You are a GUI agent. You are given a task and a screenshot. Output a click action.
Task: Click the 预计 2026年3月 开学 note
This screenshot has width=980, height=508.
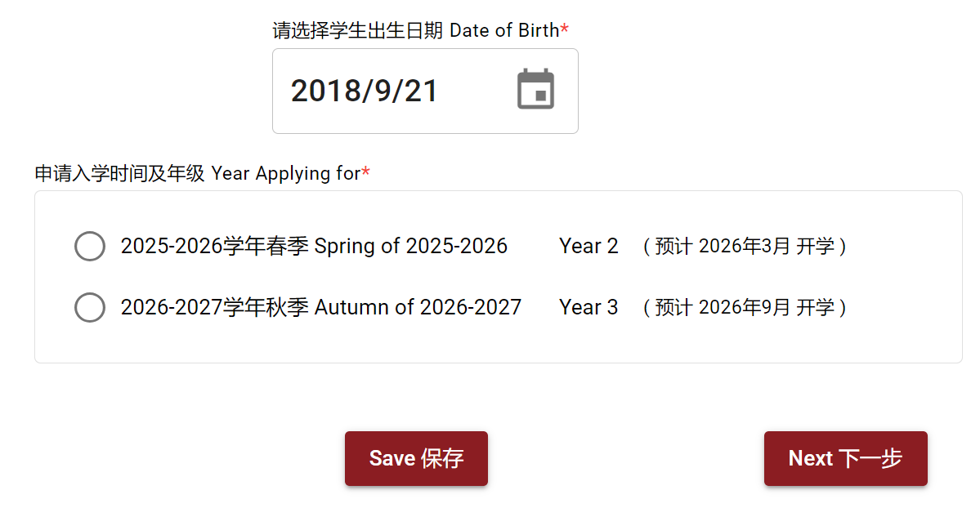[x=744, y=246]
